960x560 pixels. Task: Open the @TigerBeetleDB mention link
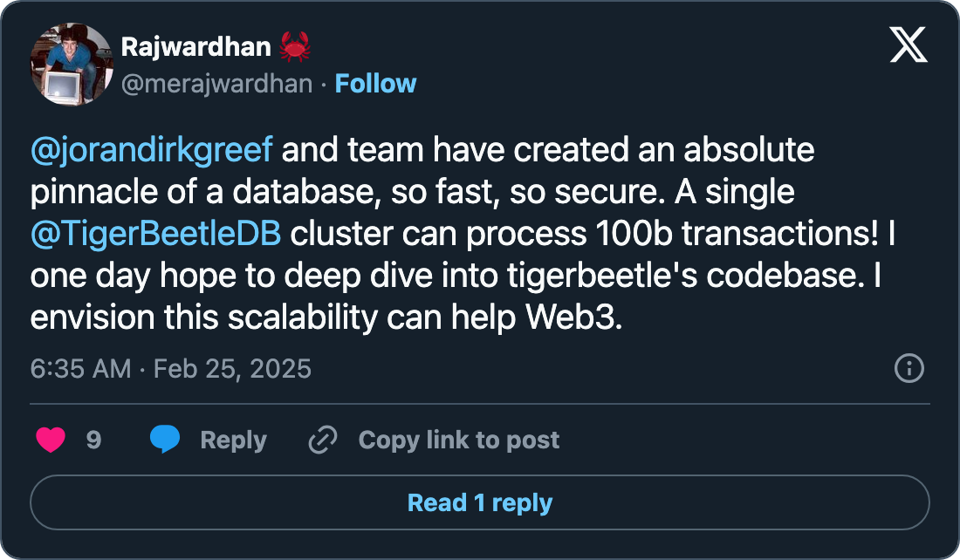pyautogui.click(x=156, y=234)
